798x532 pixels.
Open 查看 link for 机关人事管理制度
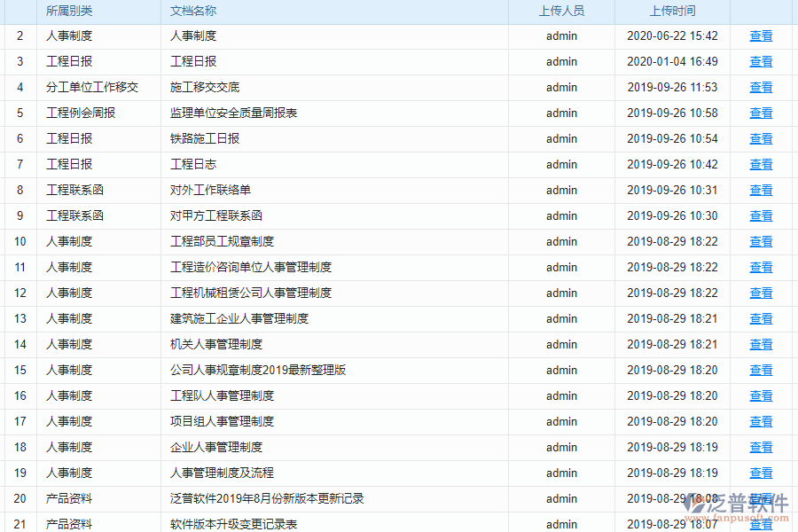(762, 345)
